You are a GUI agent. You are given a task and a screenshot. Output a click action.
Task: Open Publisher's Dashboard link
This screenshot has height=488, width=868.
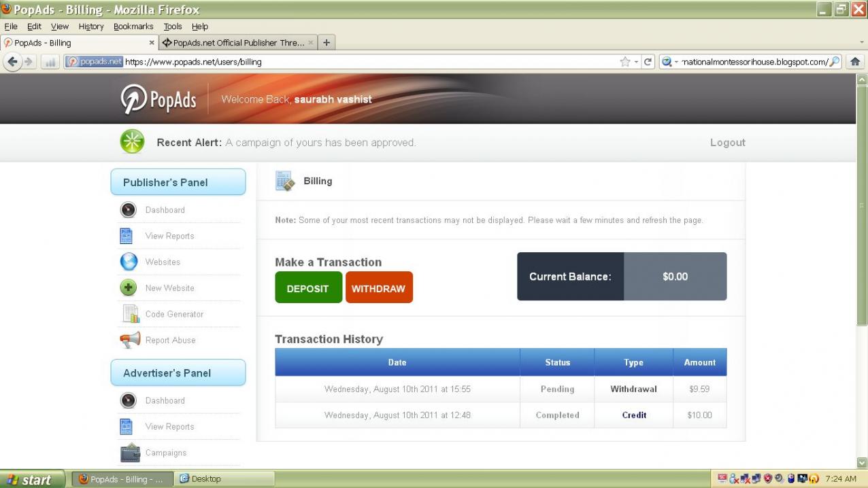[165, 210]
